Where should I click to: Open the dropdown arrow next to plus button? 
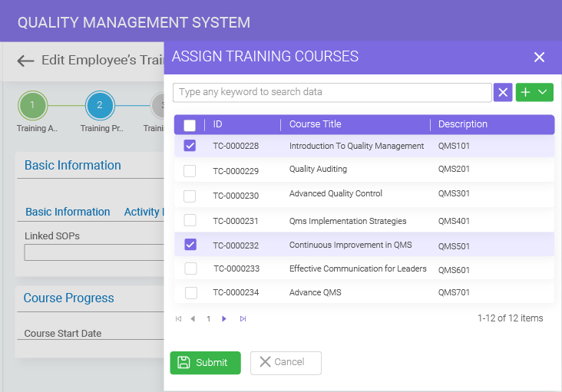tap(543, 92)
